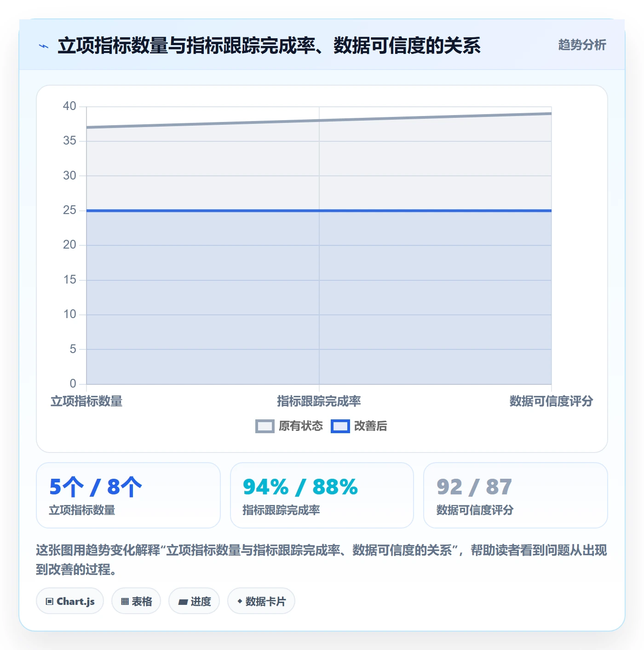Select the 进度 tag chip
This screenshot has width=644, height=650.
click(x=194, y=601)
